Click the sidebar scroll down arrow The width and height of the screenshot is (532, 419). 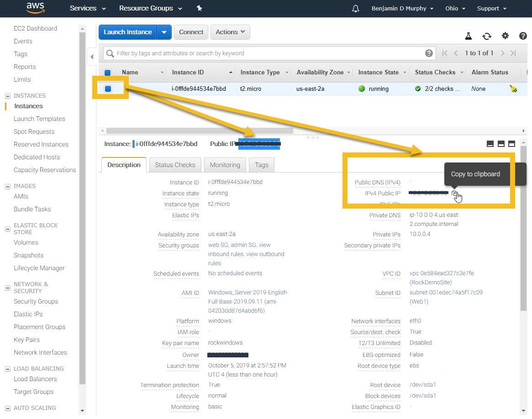(82, 411)
